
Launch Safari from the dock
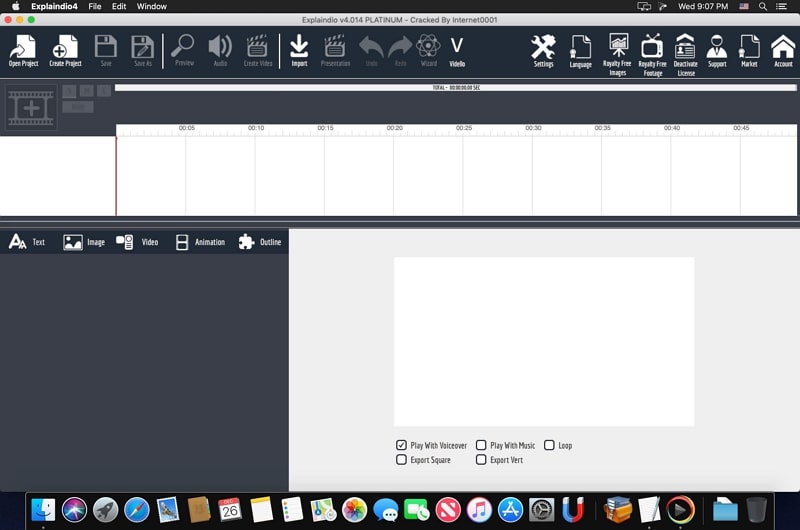coord(137,510)
